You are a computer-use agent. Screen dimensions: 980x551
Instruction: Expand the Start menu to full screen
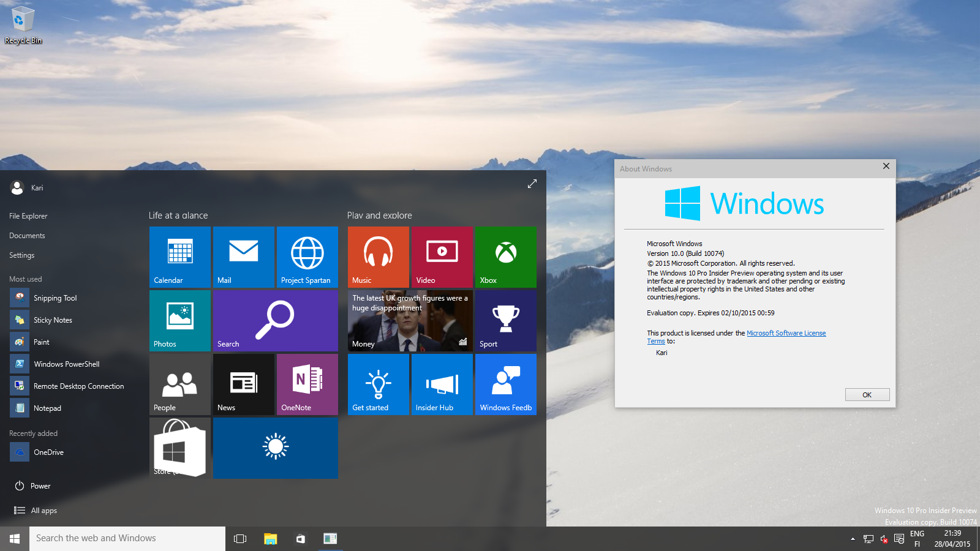point(532,183)
